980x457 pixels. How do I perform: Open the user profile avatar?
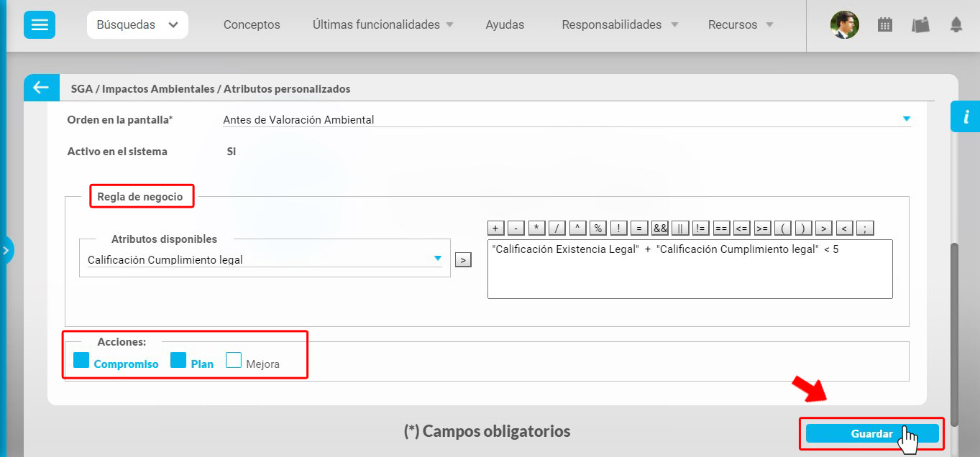tap(844, 24)
